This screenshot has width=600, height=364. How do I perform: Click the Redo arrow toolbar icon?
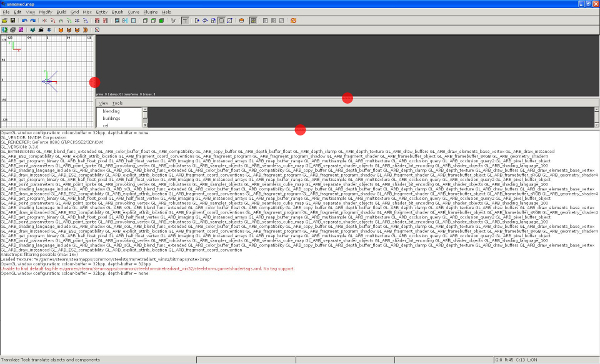click(x=33, y=21)
